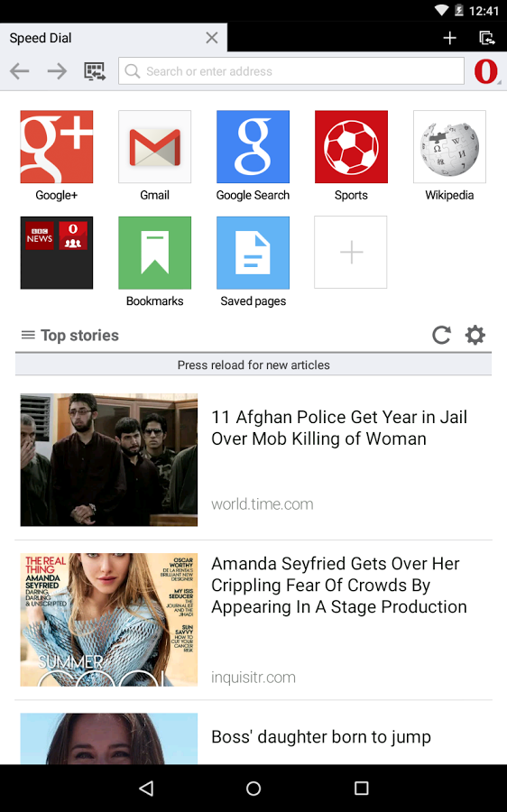Tap the battery status icon
Screen dimensions: 507x812
pyautogui.click(x=458, y=10)
